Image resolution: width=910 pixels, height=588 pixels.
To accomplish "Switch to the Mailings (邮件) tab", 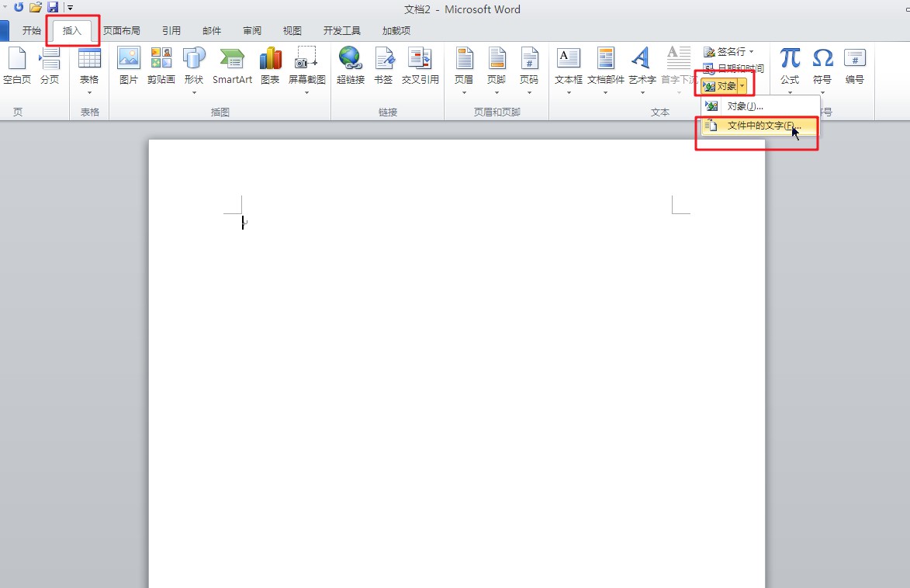I will [212, 31].
